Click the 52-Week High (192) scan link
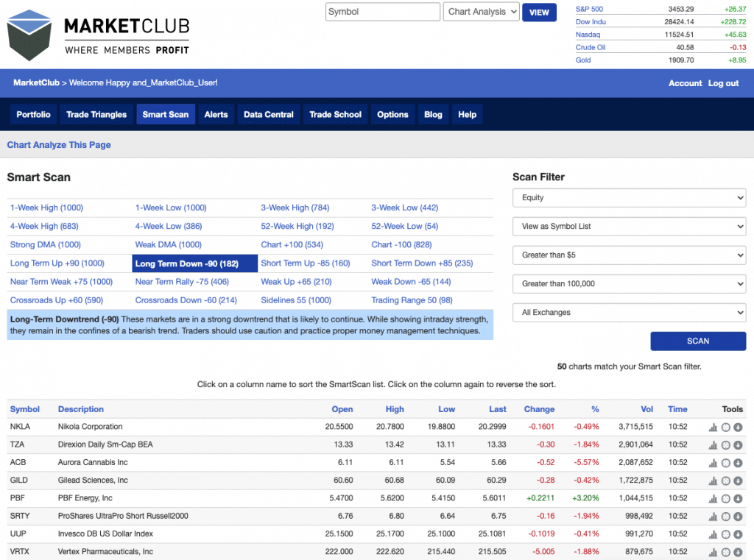The image size is (754, 560). coord(297,227)
